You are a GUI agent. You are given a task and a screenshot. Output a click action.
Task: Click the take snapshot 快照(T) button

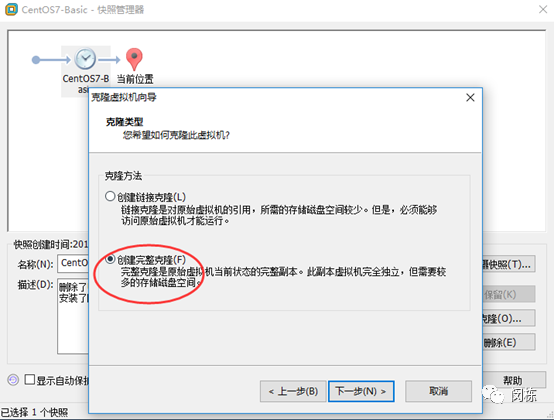(509, 264)
